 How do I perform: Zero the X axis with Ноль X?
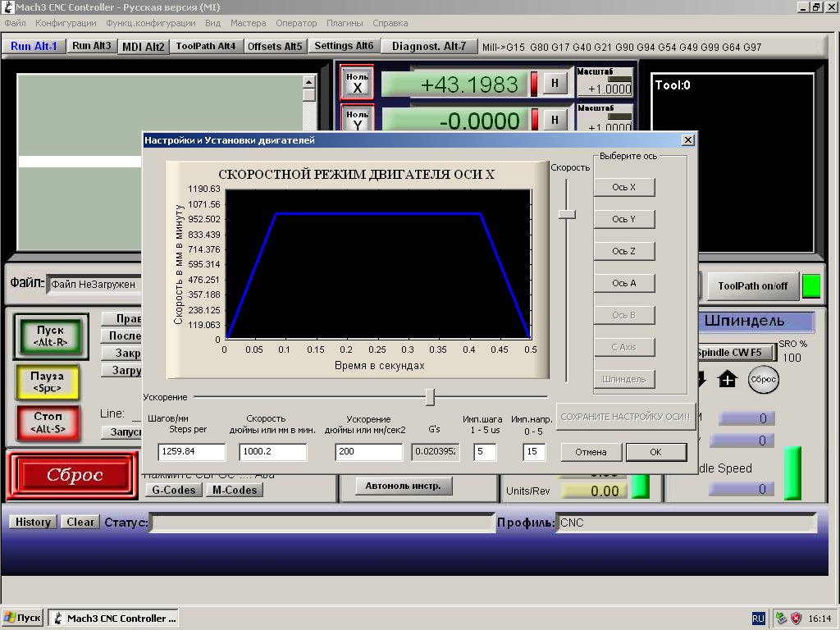pyautogui.click(x=357, y=83)
